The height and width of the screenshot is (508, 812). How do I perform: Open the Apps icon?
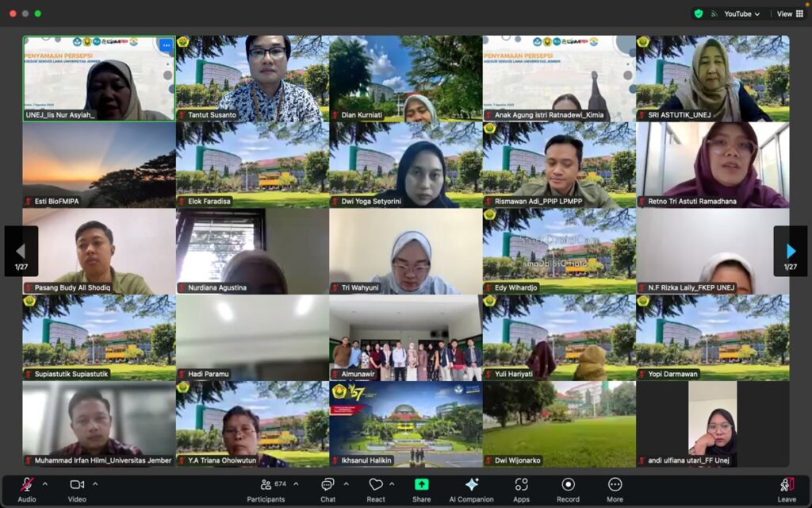tap(521, 485)
